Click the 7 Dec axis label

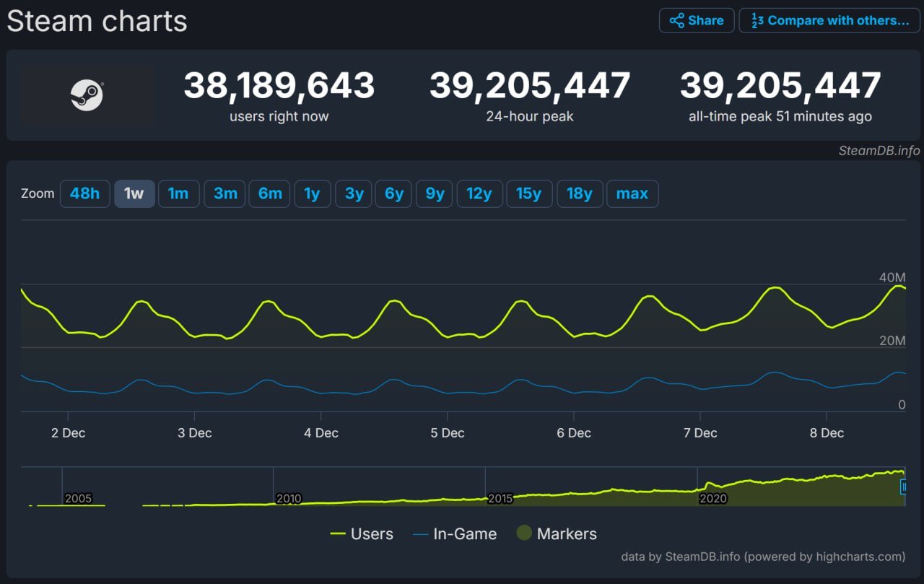click(x=700, y=433)
